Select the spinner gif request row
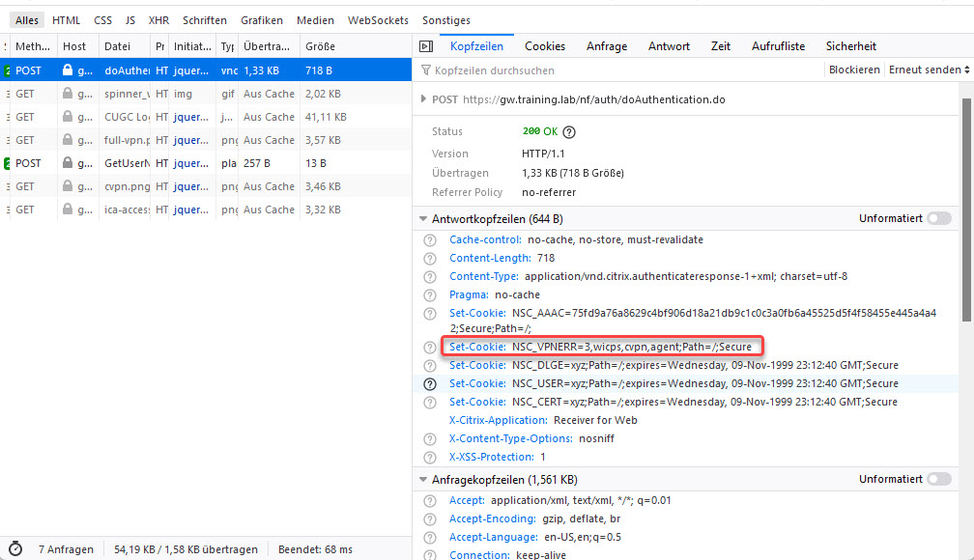The image size is (974, 560). point(206,94)
